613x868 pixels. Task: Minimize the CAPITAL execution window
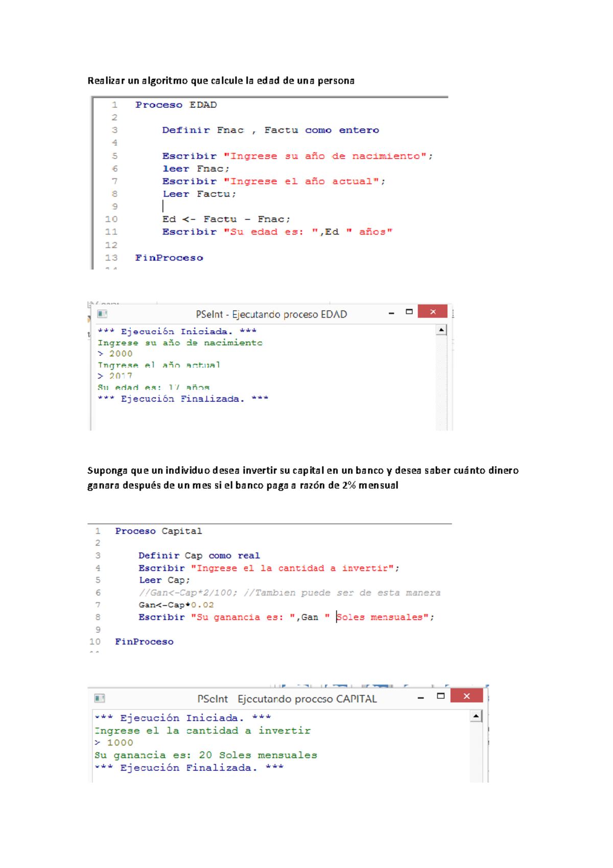420,697
